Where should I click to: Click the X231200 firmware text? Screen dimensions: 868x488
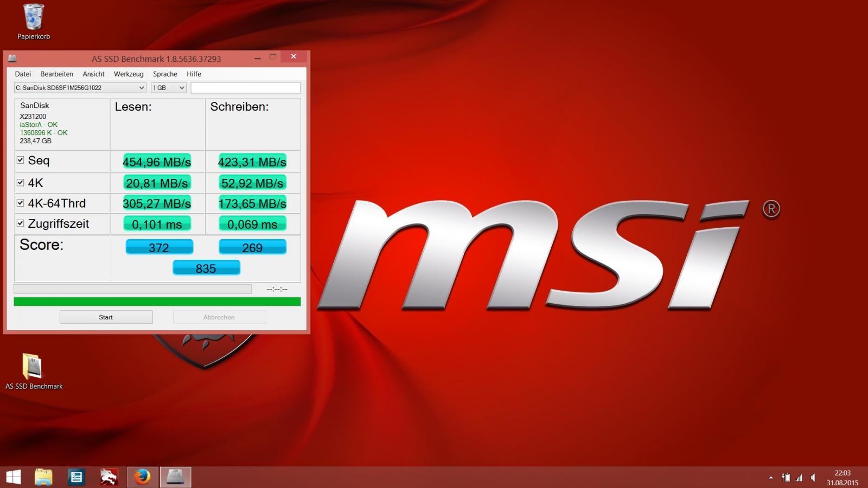(x=33, y=117)
